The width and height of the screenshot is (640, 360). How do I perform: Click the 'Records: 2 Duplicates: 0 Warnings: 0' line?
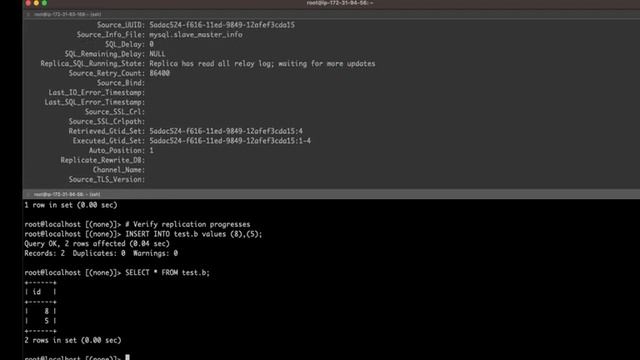(101, 253)
